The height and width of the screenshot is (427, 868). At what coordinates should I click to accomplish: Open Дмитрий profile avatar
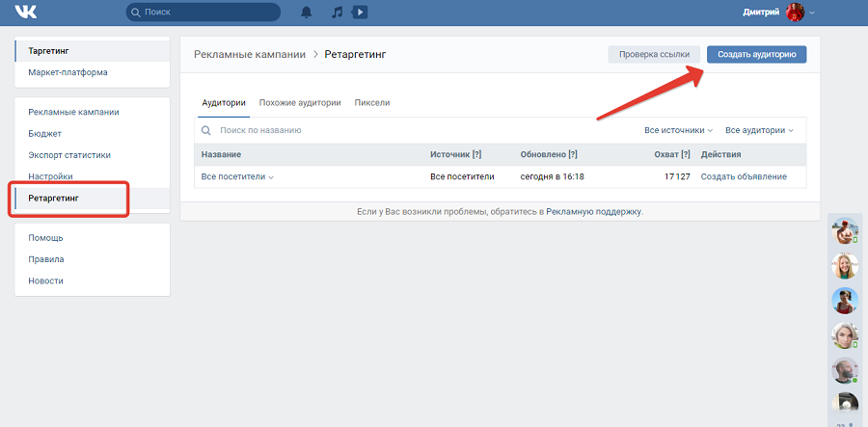795,12
